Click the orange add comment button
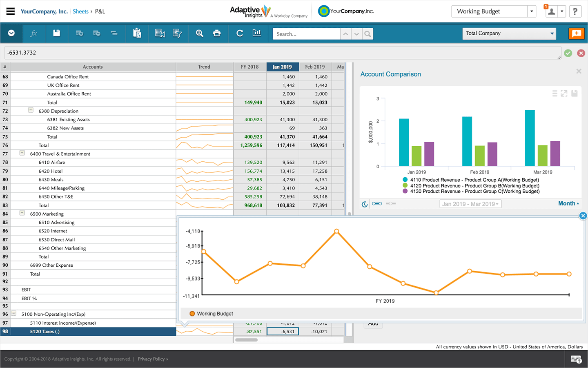 (x=577, y=33)
